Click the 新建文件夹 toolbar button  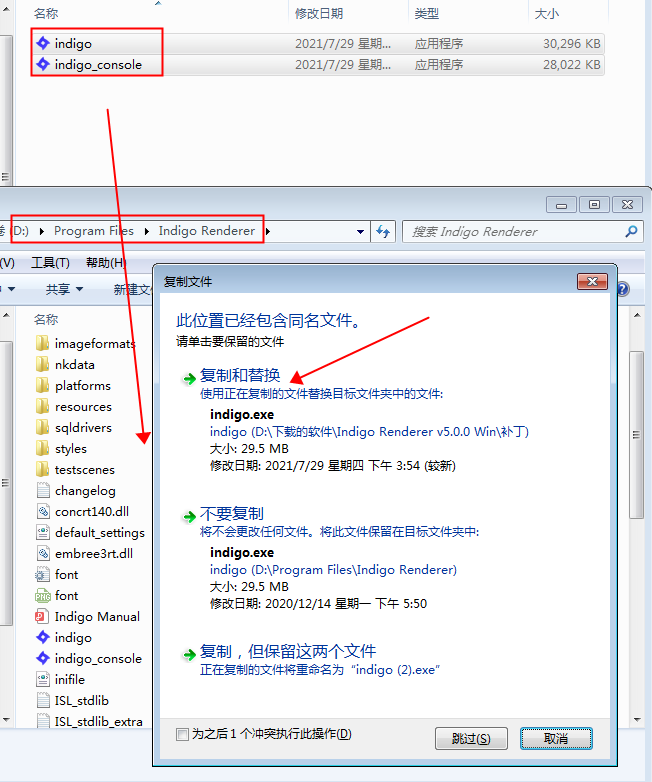click(x=132, y=289)
